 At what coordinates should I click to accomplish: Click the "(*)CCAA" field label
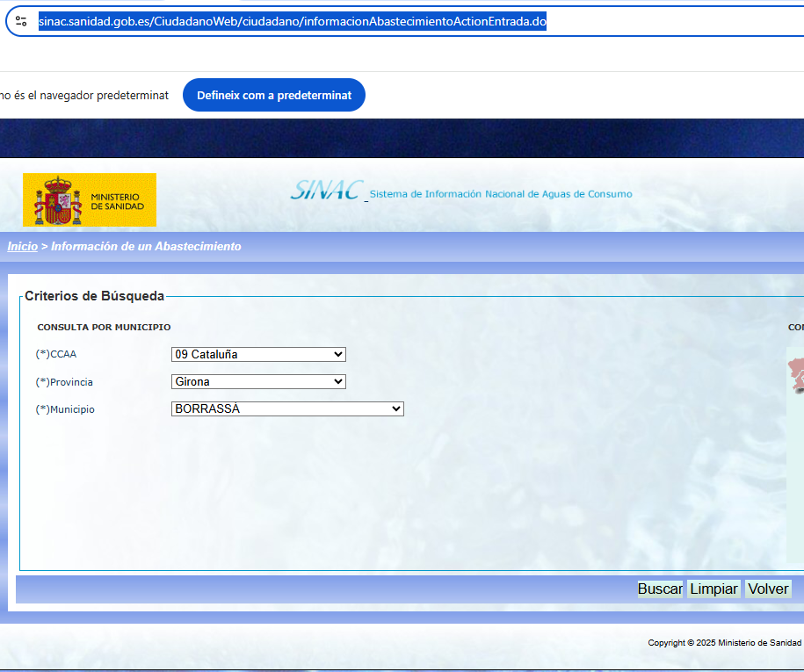pos(56,354)
